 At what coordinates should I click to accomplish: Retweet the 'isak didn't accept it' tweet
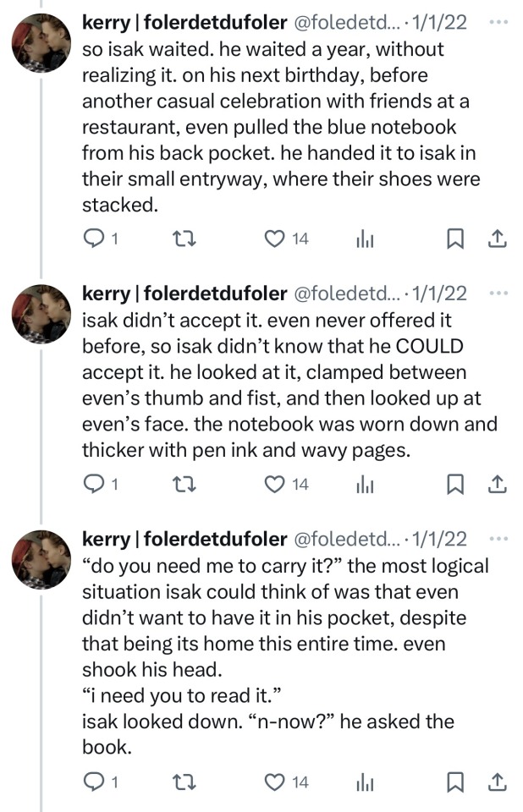coord(183,485)
